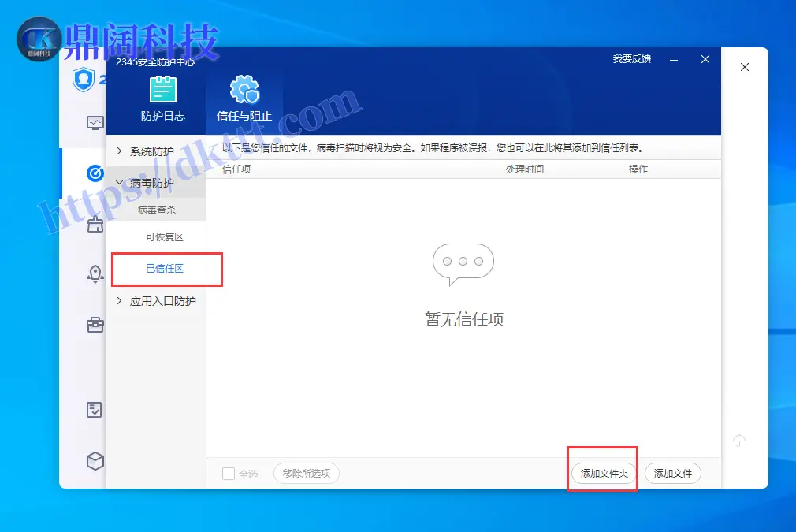Screen dimensions: 796x532
Task: Click the 添加文件 button
Action: coord(672,474)
